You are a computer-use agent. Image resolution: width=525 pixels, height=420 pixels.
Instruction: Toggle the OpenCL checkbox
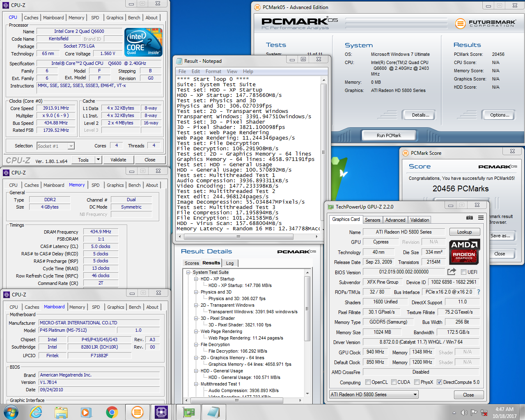(x=368, y=382)
